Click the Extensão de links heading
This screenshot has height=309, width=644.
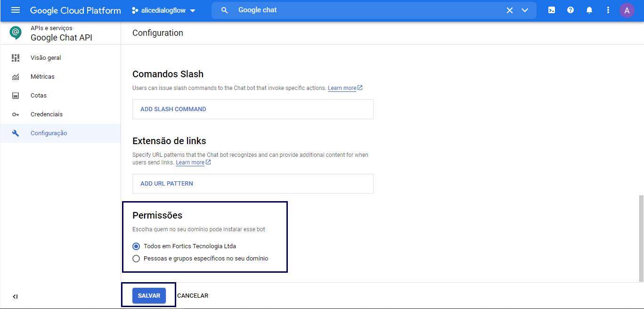pyautogui.click(x=170, y=141)
